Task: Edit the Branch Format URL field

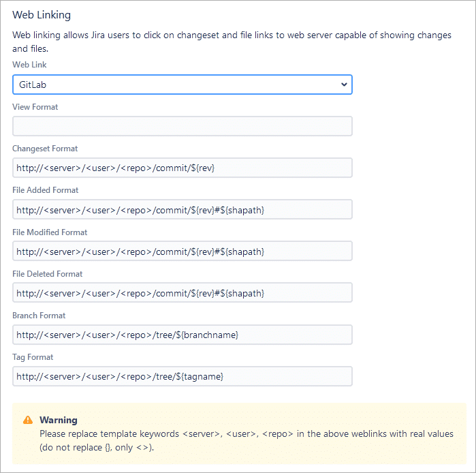Action: [182, 335]
